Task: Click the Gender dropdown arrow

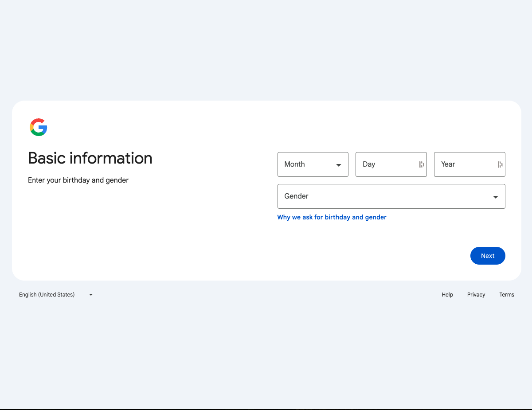Action: coord(495,197)
